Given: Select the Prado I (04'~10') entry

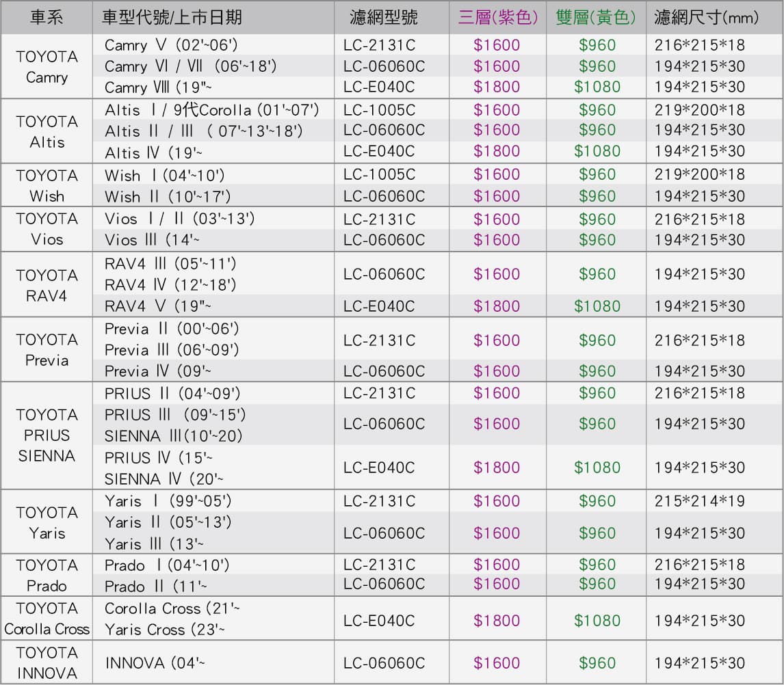Looking at the screenshot, I should tap(167, 565).
